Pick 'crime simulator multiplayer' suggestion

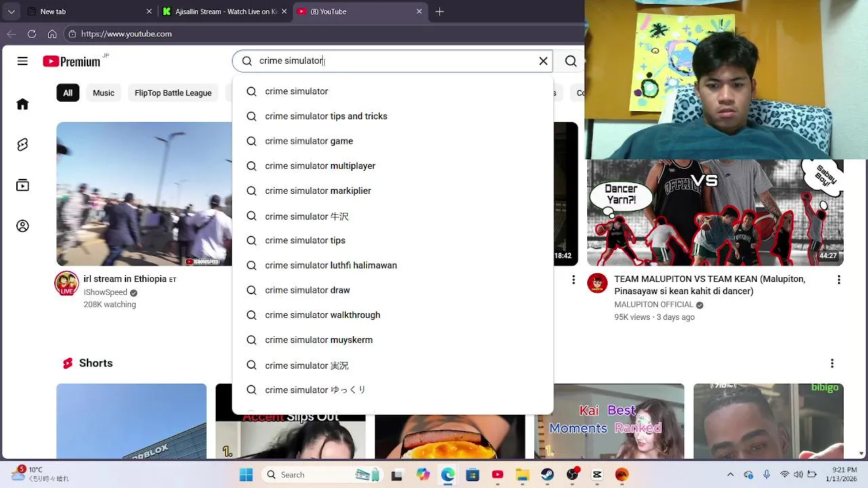click(393, 166)
